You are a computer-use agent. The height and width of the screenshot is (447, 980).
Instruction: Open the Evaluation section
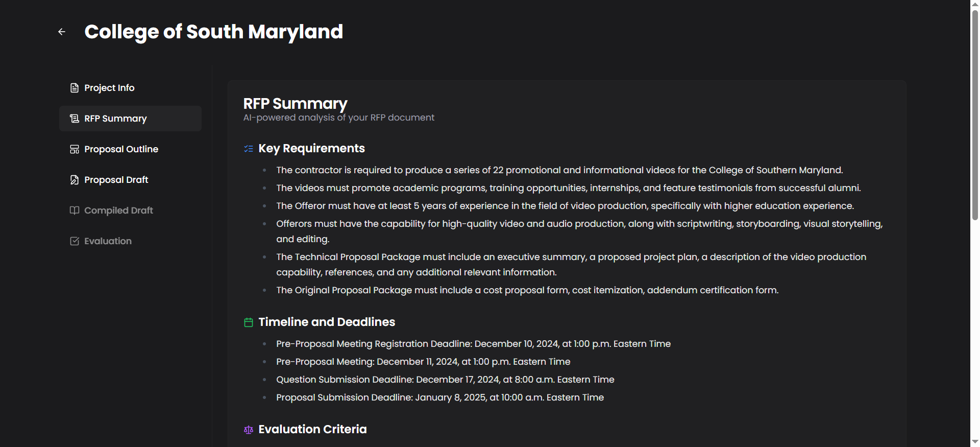tap(108, 241)
